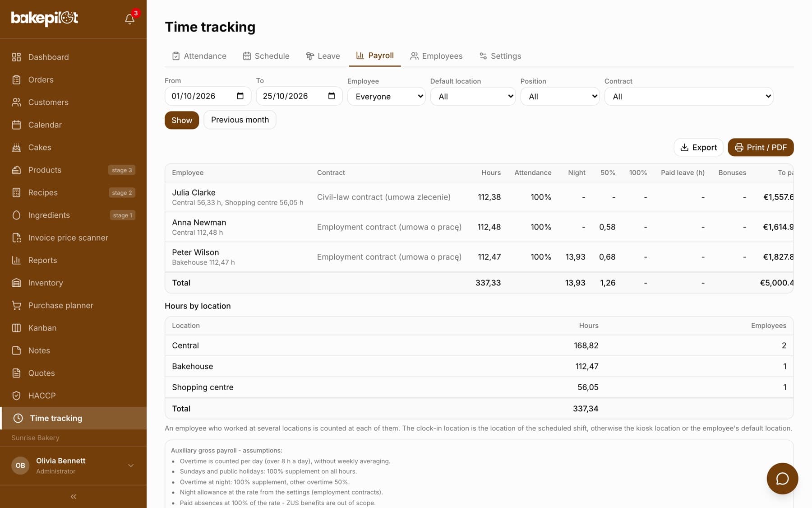The height and width of the screenshot is (508, 812).
Task: Click the Inventory warehouse icon
Action: click(16, 283)
